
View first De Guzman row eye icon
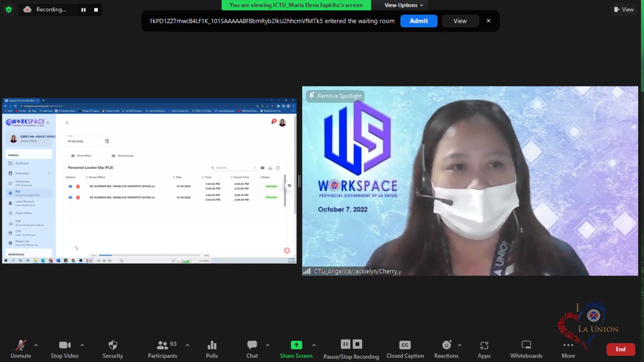pos(70,186)
